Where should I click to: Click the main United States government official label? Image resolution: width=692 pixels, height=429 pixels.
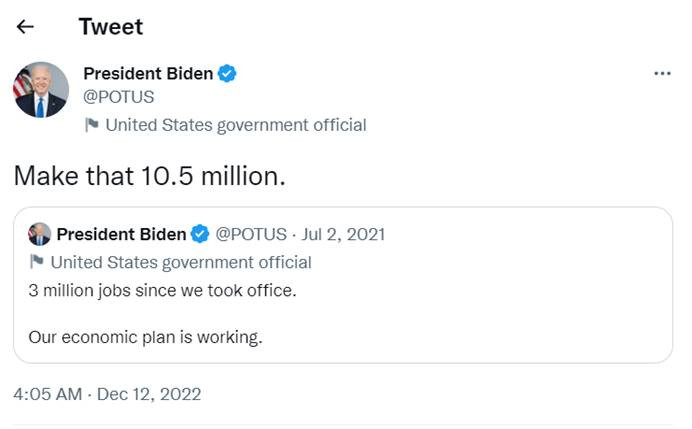coord(235,125)
